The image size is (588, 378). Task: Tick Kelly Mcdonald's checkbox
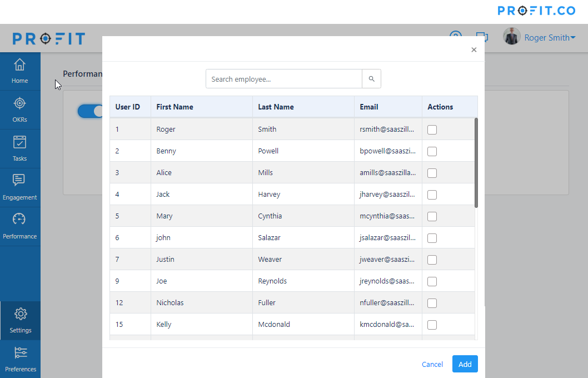(432, 325)
